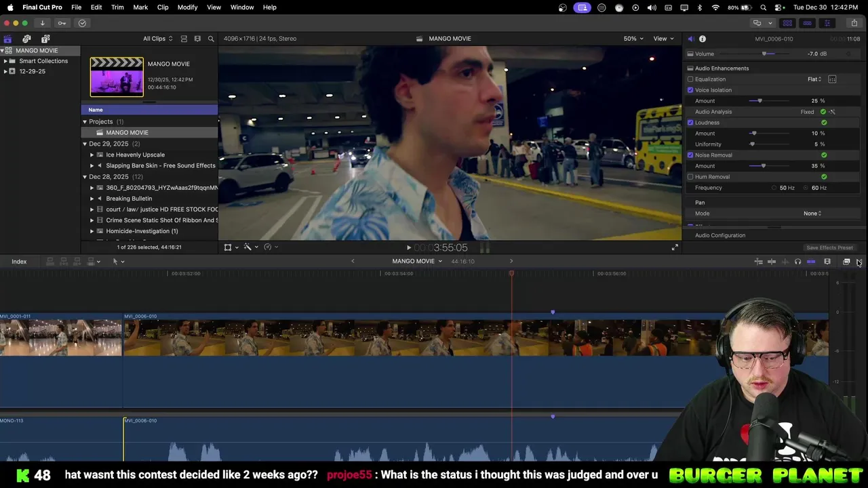Toggle timeline snapping icon

(x=810, y=262)
